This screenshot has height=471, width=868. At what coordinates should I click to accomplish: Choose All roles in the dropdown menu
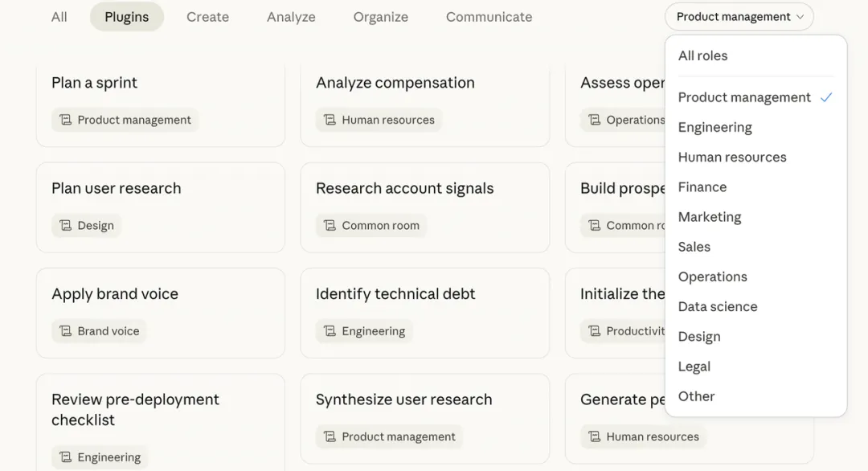point(755,56)
